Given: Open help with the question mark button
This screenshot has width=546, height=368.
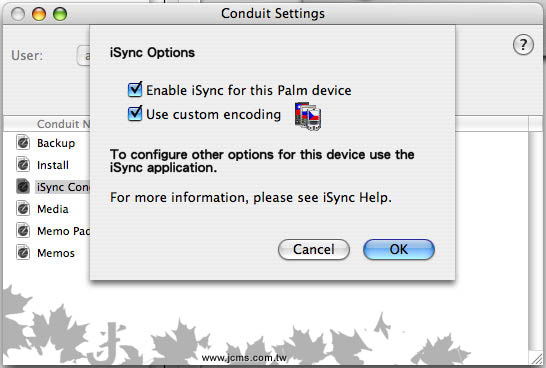Looking at the screenshot, I should (523, 45).
